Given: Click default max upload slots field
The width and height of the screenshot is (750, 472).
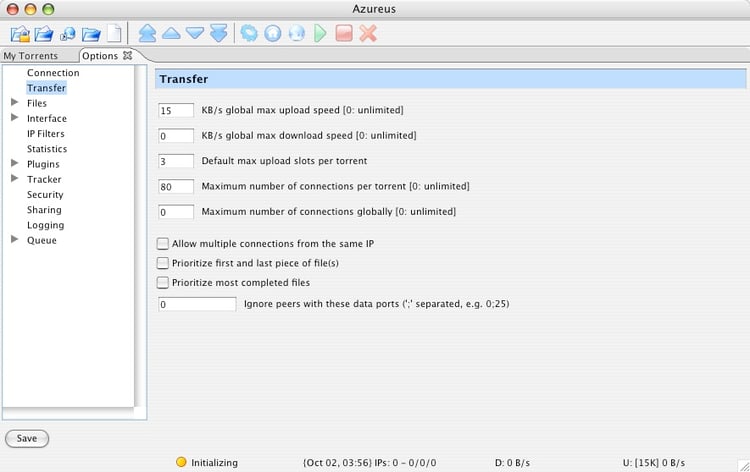Looking at the screenshot, I should (x=176, y=161).
